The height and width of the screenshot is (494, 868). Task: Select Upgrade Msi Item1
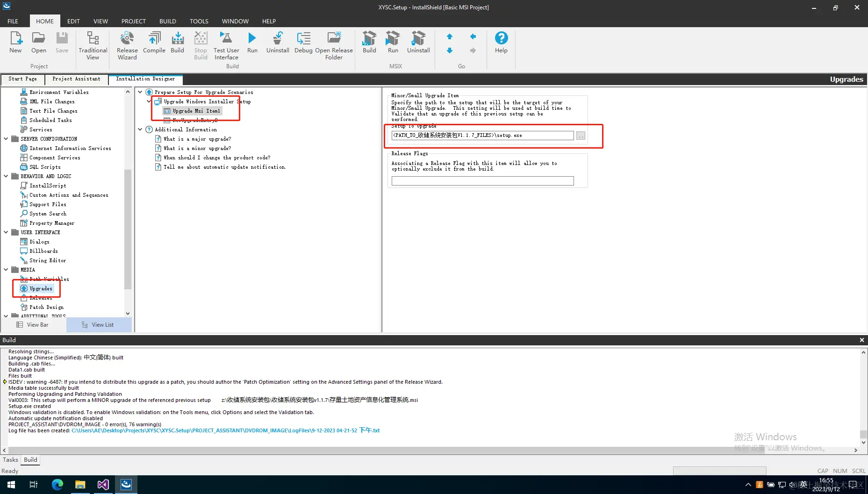[196, 111]
